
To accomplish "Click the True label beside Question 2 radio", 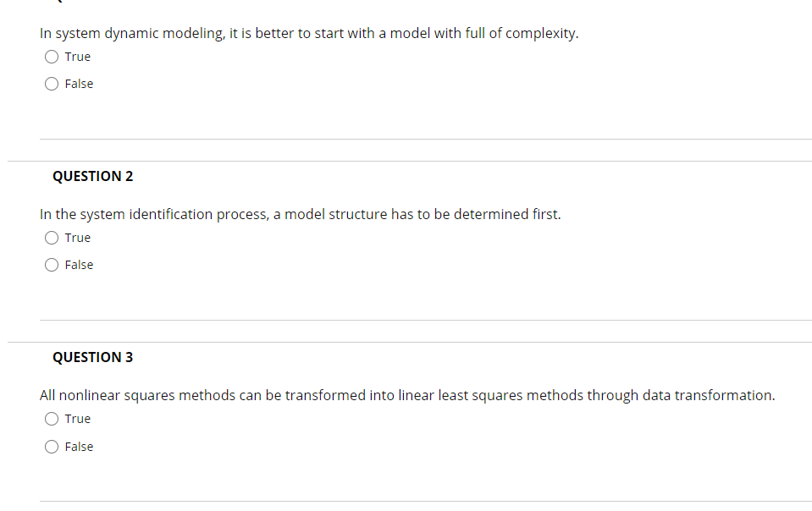I will (x=79, y=238).
